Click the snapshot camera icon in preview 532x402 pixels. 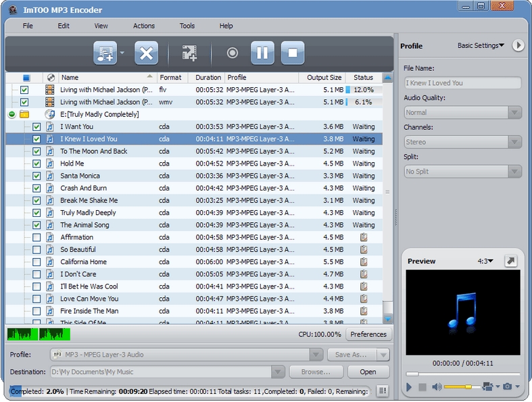click(x=507, y=386)
